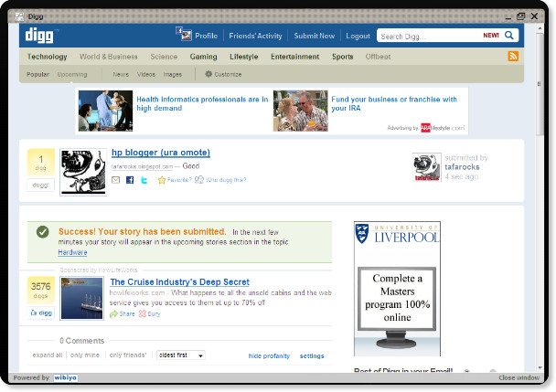Share hp blogger story by email icon
The height and width of the screenshot is (392, 556).
115,180
